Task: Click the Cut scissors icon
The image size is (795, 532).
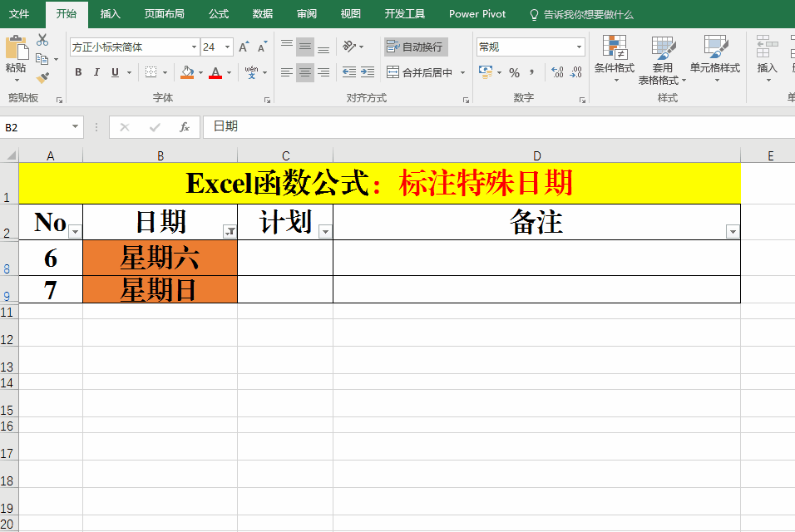Action: 42,40
